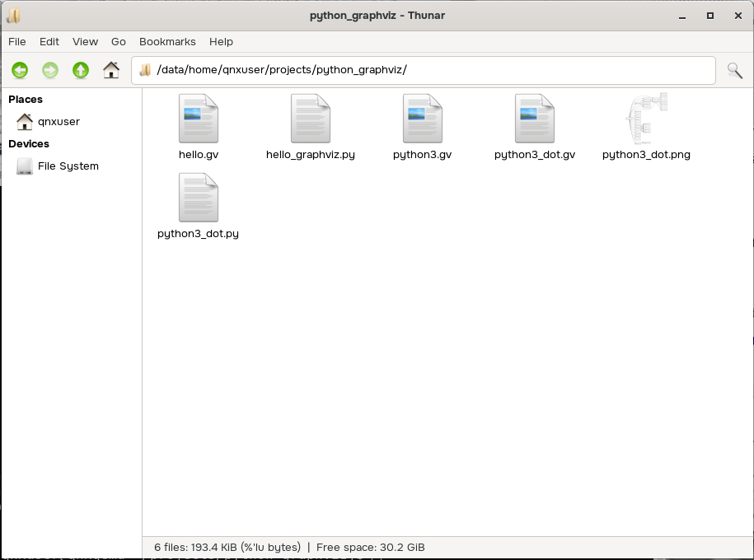Go to the home folder icon
This screenshot has width=754, height=560.
click(111, 71)
